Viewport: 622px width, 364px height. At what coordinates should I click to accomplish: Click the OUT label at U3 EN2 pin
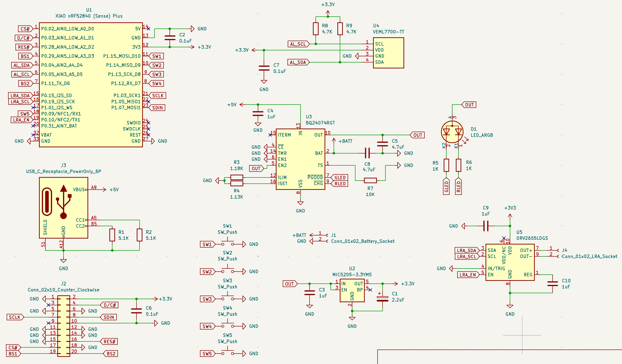tap(257, 168)
